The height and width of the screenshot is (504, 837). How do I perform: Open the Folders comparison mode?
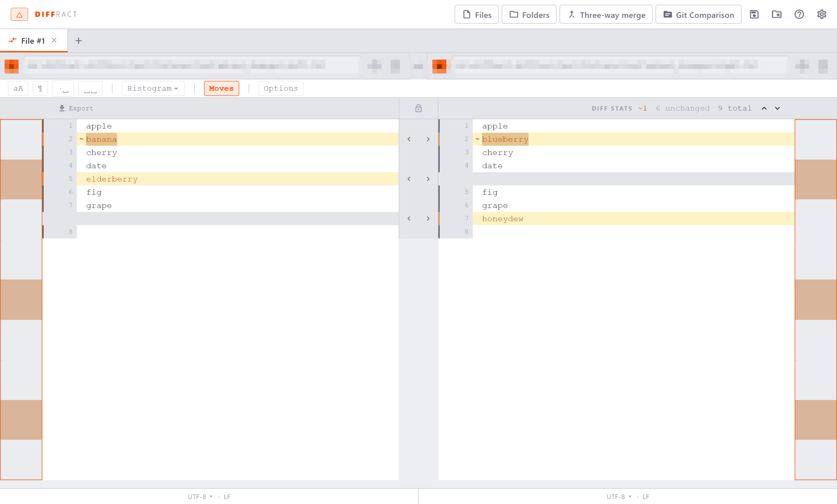(x=529, y=15)
